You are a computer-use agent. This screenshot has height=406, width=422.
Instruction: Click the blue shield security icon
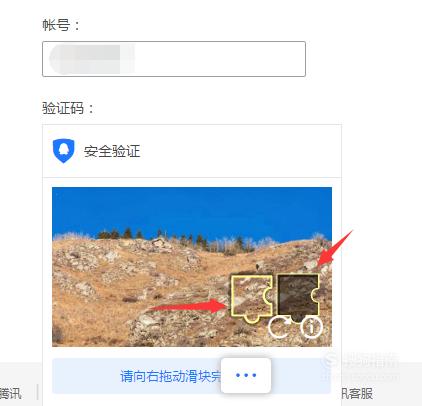click(x=63, y=151)
